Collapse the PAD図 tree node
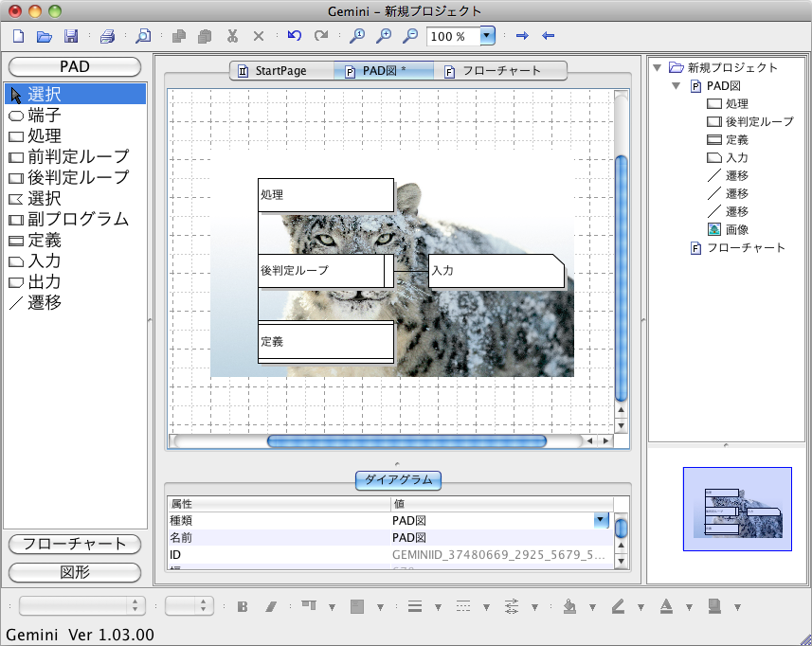The image size is (812, 646). pos(676,86)
